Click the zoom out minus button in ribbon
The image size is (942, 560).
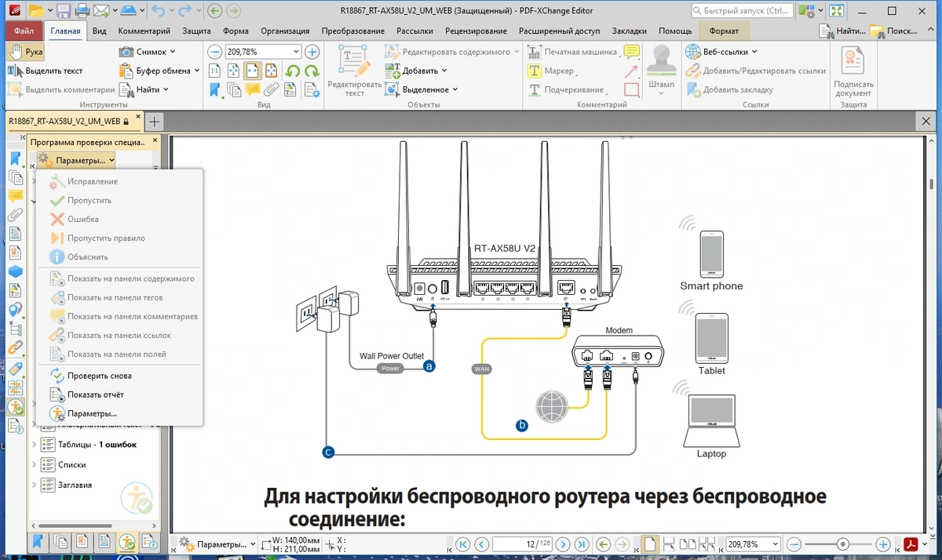[215, 52]
